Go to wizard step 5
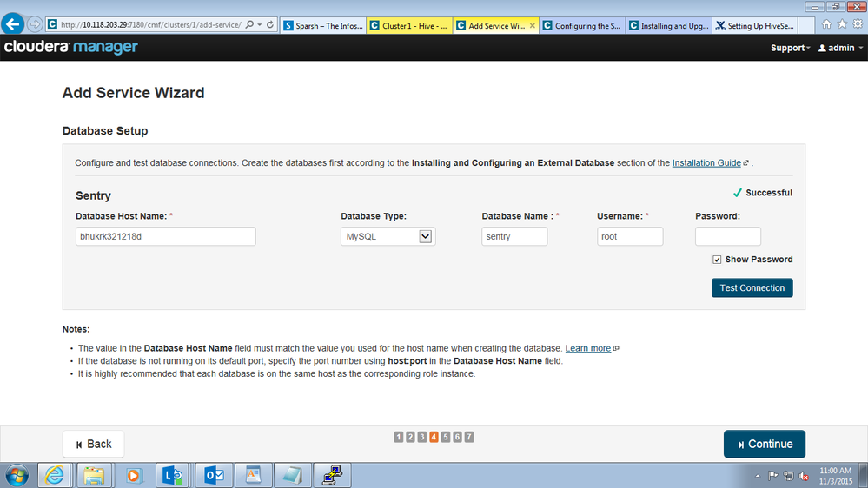The height and width of the screenshot is (488, 868). [x=446, y=437]
